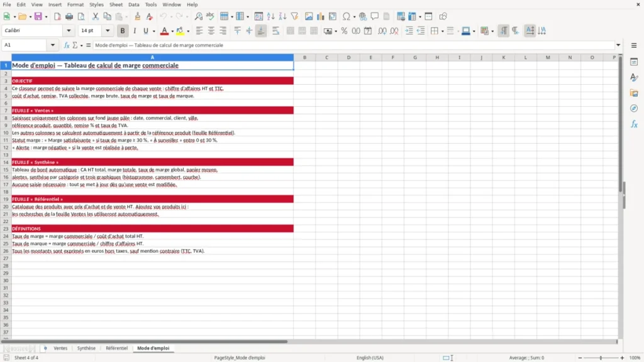Click the zoom slider handle
Screen dimensions: 644x362
coord(601,358)
